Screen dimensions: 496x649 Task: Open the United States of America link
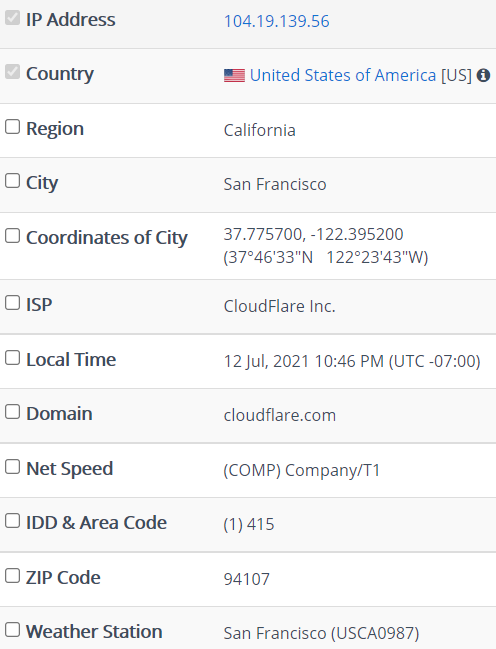click(343, 75)
